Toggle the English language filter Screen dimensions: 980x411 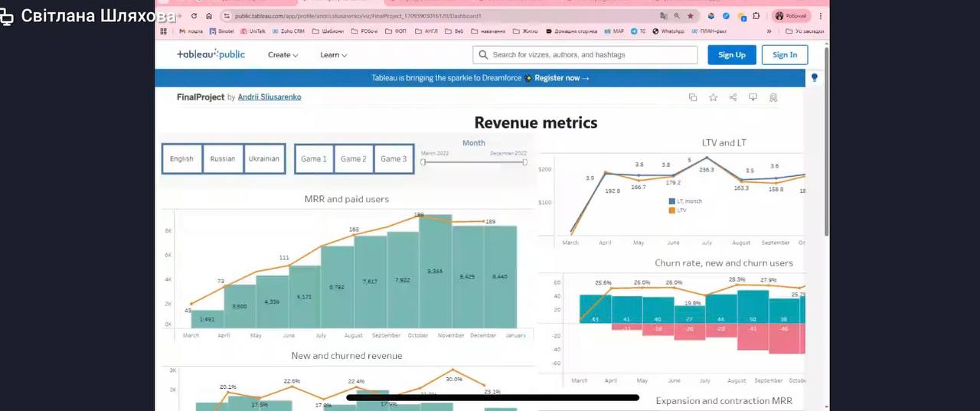[x=182, y=159]
